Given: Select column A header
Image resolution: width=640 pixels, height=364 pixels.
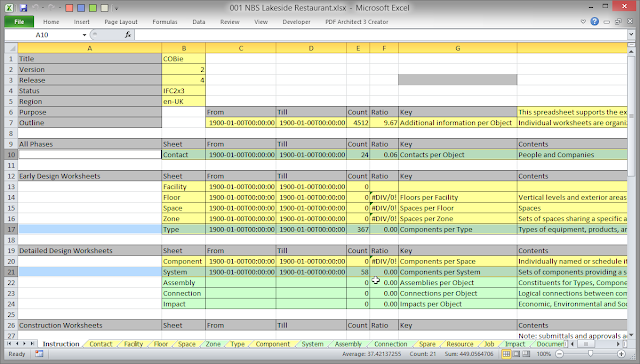Looking at the screenshot, I should click(89, 48).
